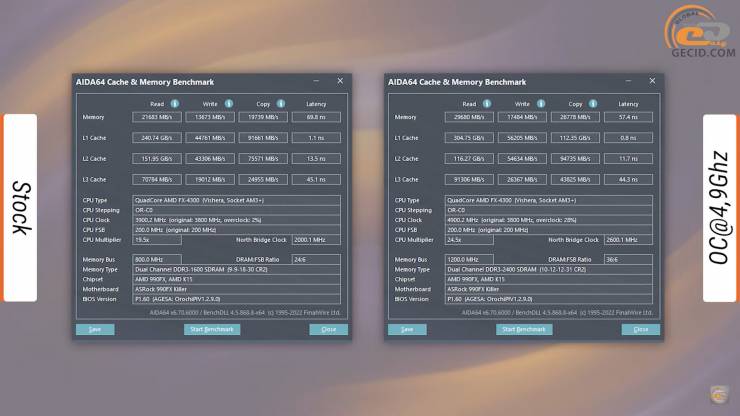The image size is (740, 416).
Task: Click CPU Stepping OR-C0 in Stock window
Action: pos(236,210)
